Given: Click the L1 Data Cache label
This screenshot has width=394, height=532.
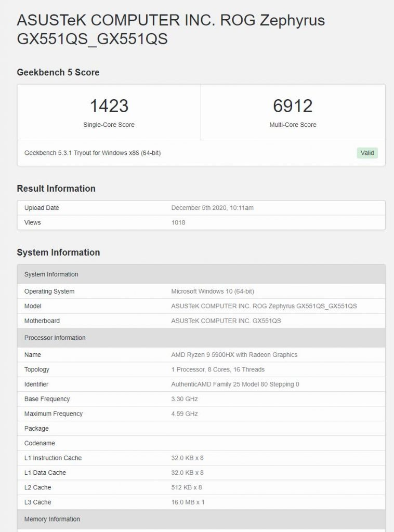Looking at the screenshot, I should 45,473.
